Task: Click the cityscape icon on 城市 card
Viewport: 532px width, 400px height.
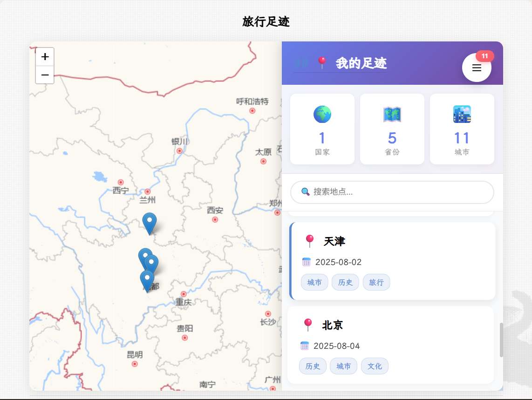Action: 462,115
